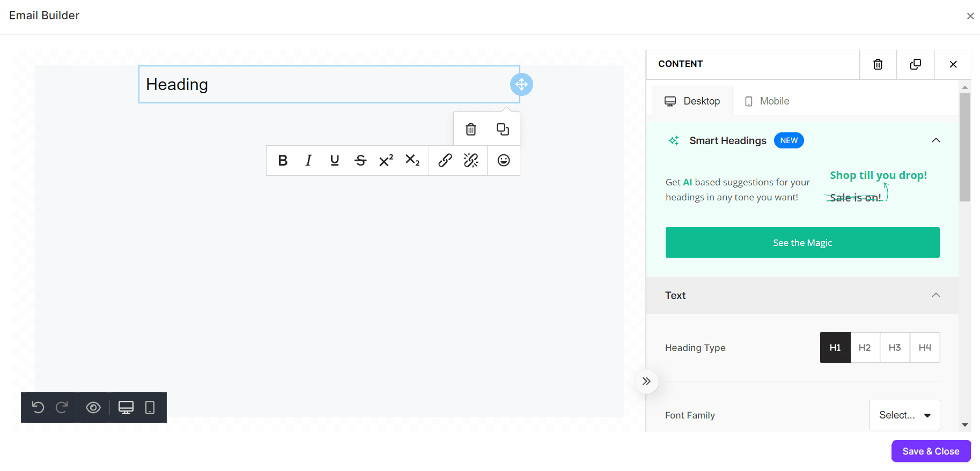980x471 pixels.
Task: Insert a link using the link icon
Action: 445,160
